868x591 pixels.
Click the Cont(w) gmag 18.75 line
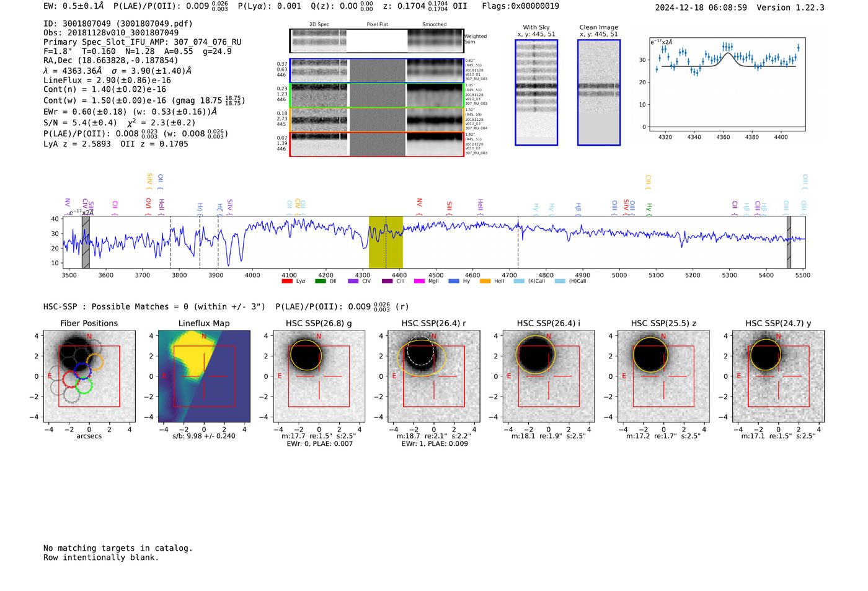click(144, 100)
